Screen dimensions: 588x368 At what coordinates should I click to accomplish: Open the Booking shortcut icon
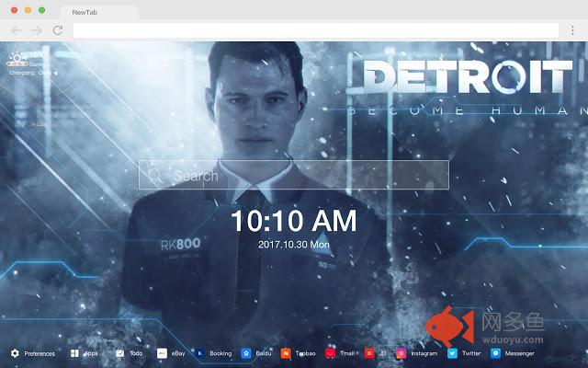pos(200,353)
